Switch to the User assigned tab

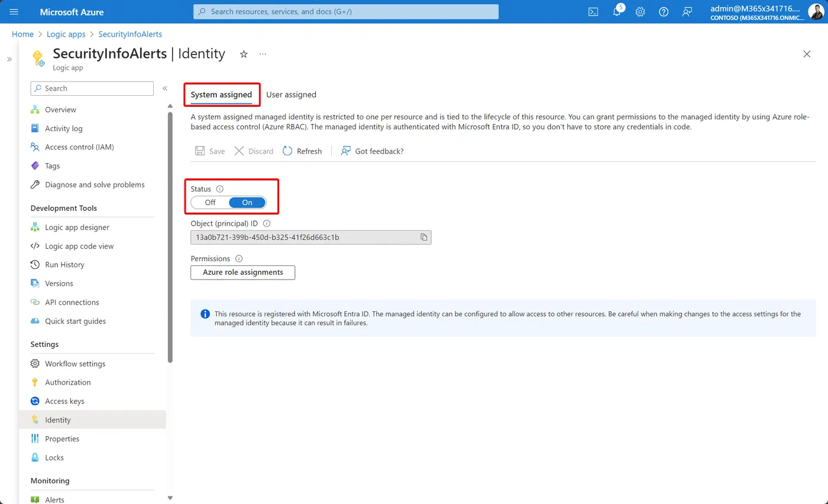click(x=291, y=95)
